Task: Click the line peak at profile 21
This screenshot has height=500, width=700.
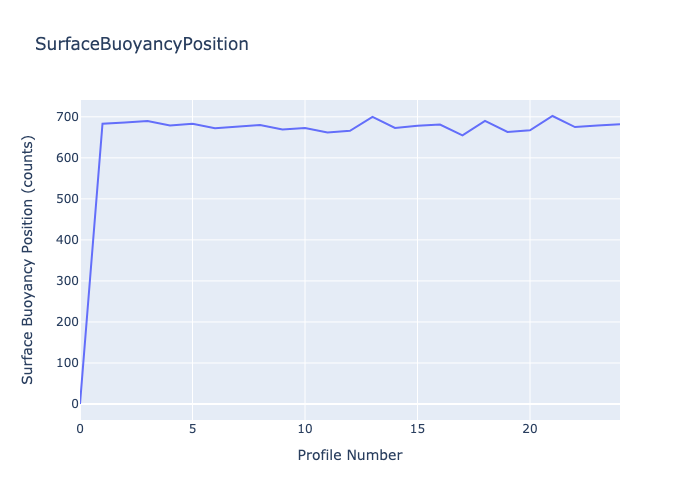Action: coord(553,116)
